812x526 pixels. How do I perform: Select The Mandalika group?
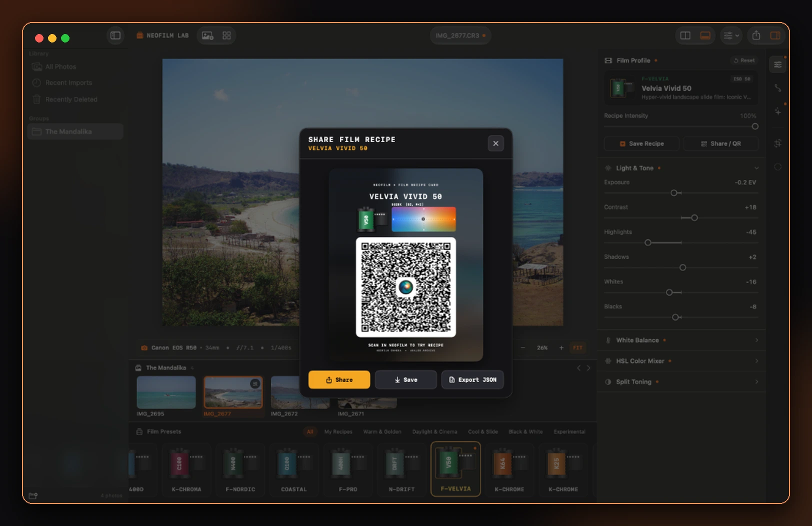pyautogui.click(x=75, y=131)
